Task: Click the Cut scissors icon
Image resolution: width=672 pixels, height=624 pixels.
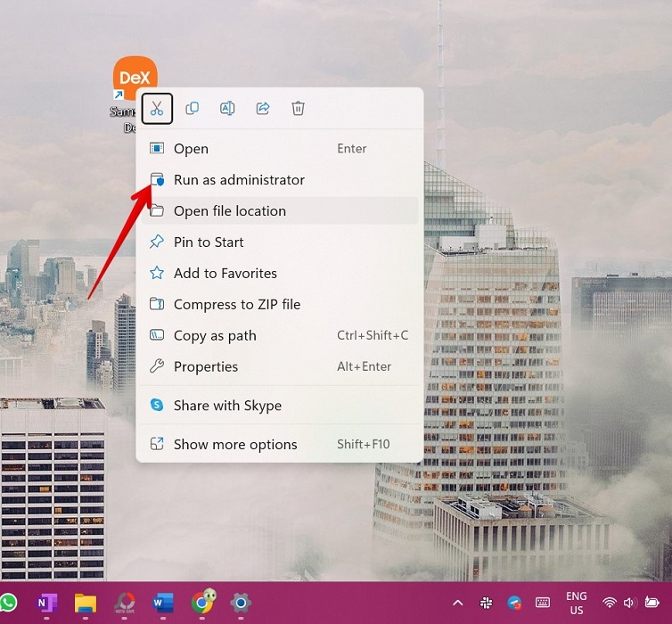Action: pyautogui.click(x=157, y=109)
